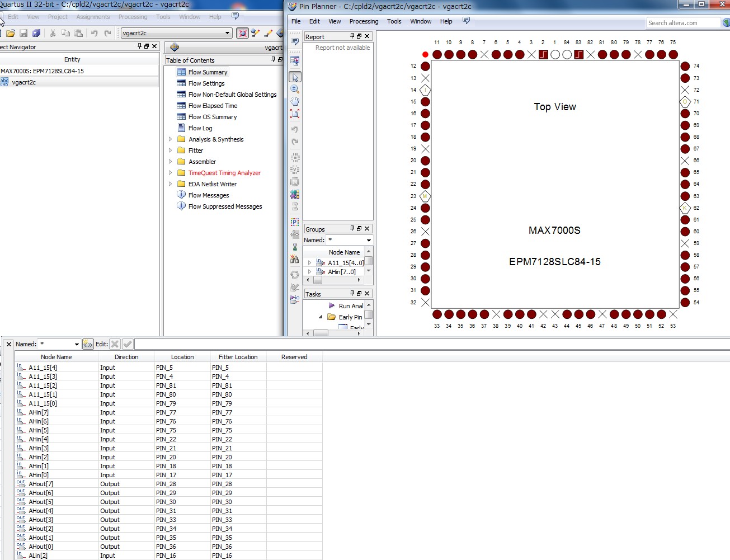Open the Project menu in Quartus II window
730x560 pixels.
click(58, 17)
